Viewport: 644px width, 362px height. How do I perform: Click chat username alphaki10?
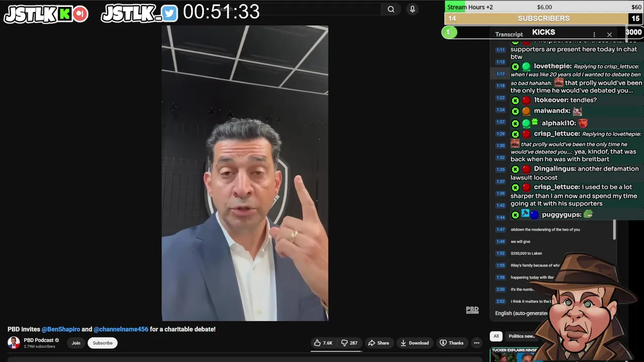coord(558,123)
